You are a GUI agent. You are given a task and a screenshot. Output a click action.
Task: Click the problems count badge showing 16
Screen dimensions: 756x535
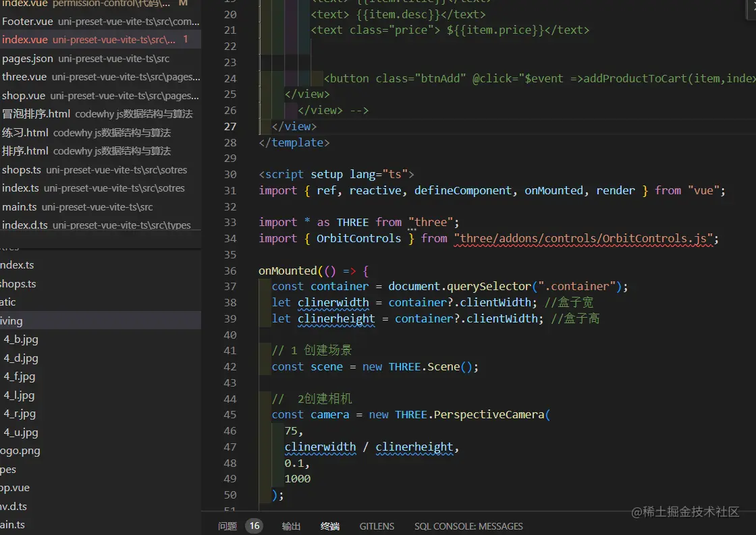click(254, 526)
